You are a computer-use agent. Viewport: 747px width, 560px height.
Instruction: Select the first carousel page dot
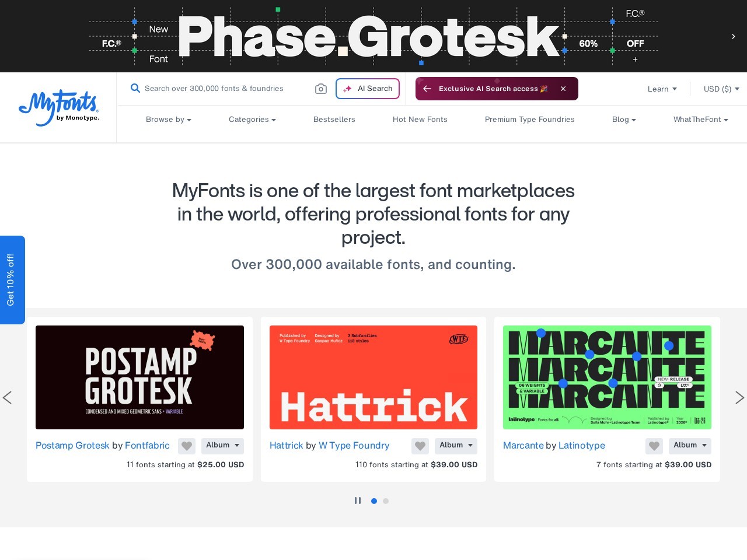(374, 501)
